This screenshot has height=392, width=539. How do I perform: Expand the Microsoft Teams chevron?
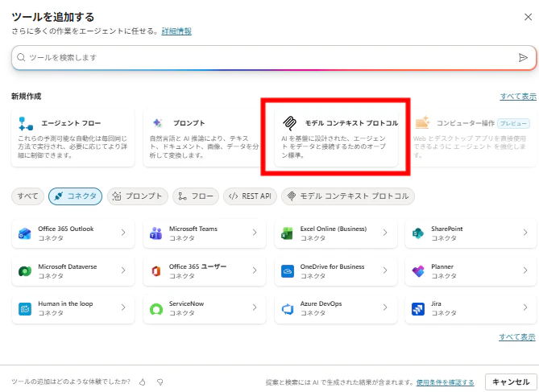(255, 233)
